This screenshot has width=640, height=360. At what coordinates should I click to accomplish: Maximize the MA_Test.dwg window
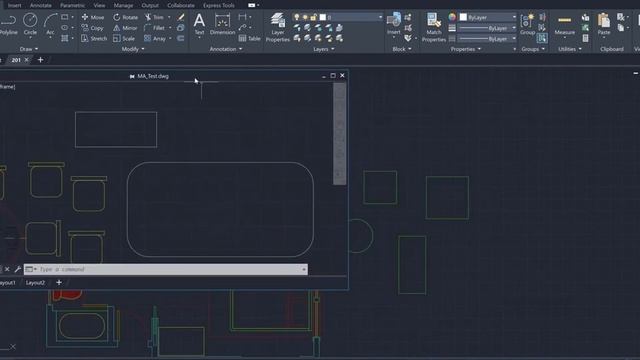[333, 76]
